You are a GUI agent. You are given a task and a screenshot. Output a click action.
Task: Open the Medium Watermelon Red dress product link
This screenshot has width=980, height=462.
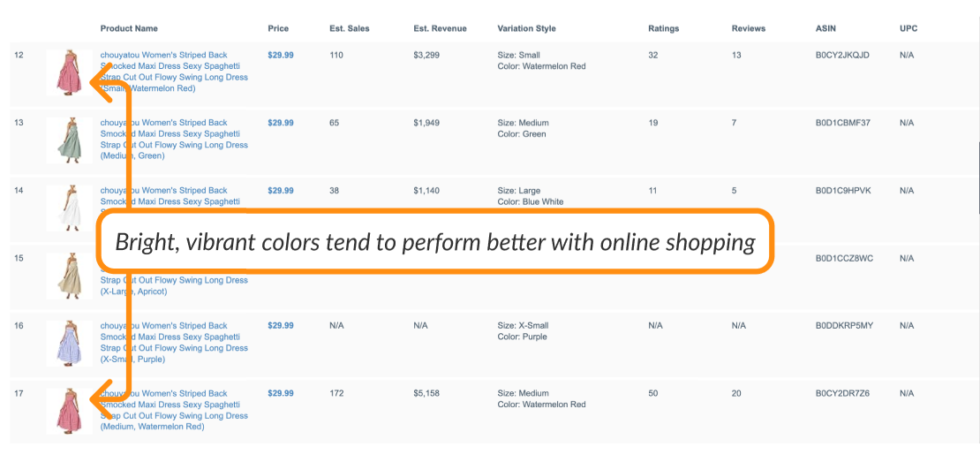(174, 410)
